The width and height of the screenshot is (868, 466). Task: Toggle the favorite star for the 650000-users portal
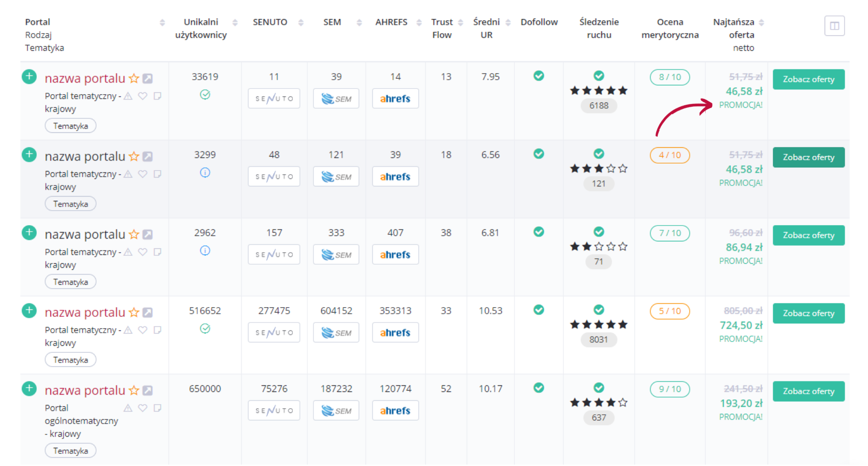tap(134, 391)
